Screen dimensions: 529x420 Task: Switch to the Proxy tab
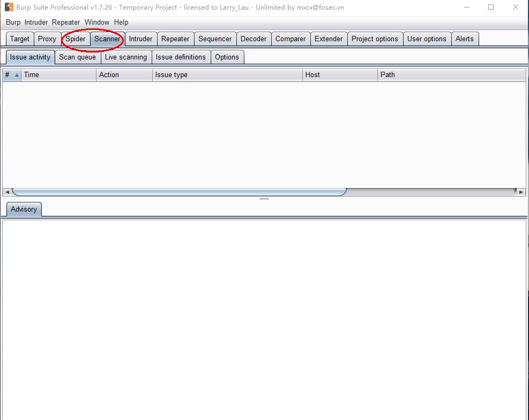47,39
